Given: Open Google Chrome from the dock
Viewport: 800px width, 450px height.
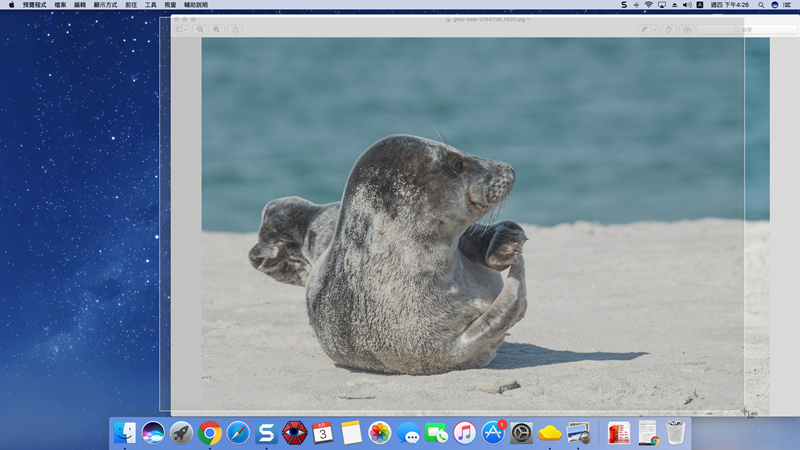Looking at the screenshot, I should (x=210, y=433).
